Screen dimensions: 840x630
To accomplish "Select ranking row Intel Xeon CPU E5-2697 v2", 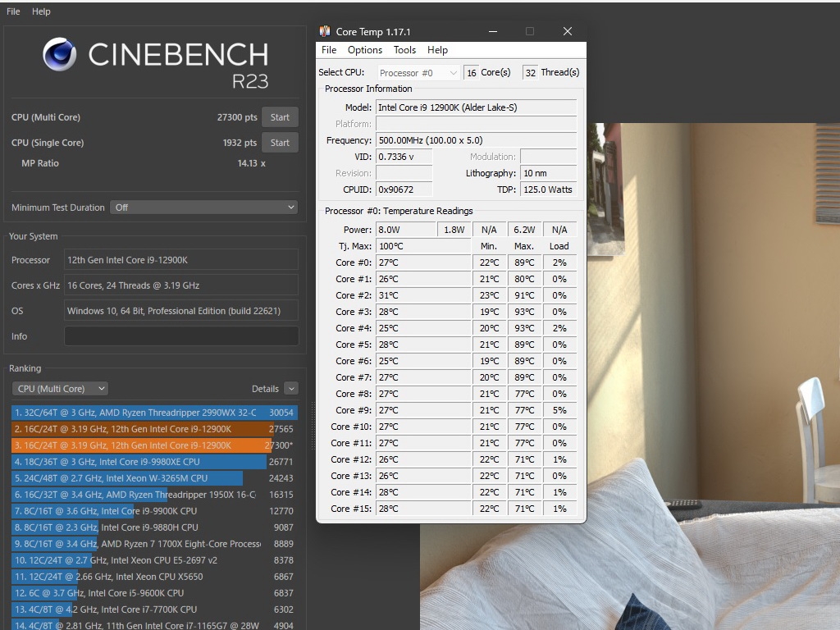I will [x=154, y=560].
